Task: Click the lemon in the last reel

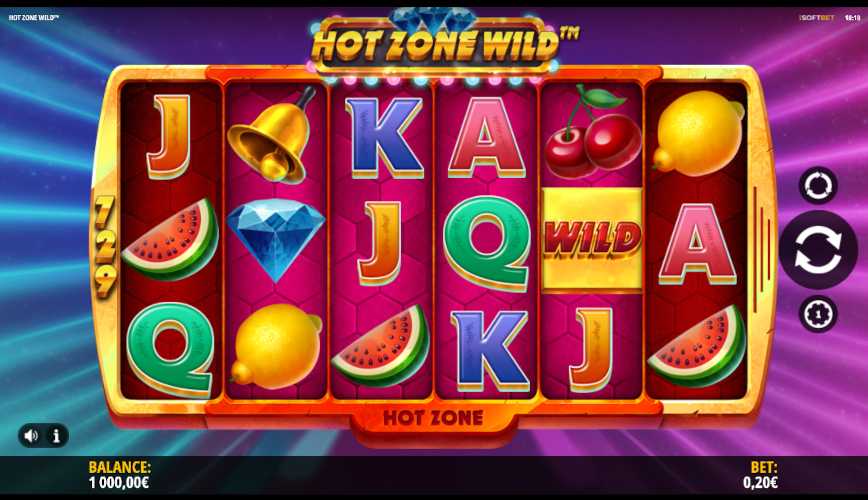Action: [699, 132]
